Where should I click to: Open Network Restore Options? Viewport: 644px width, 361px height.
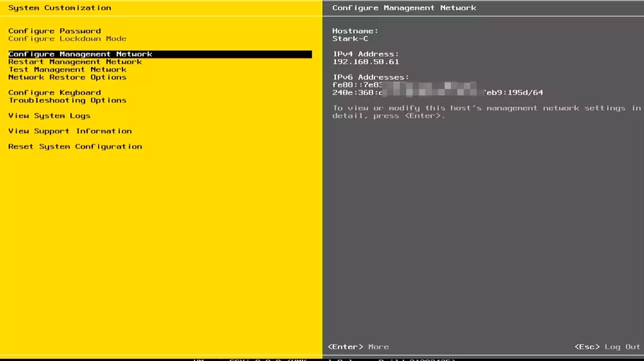(67, 77)
